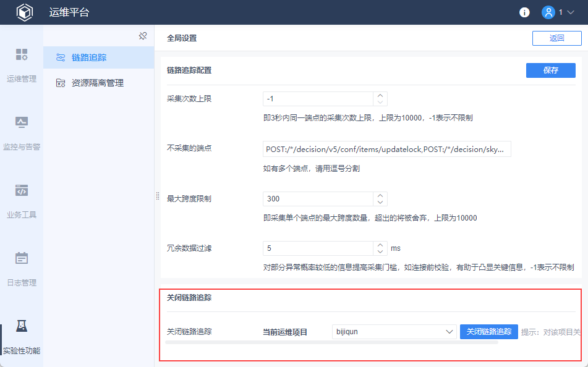Focus the 最大跨度限制 input field
588x367 pixels.
318,199
